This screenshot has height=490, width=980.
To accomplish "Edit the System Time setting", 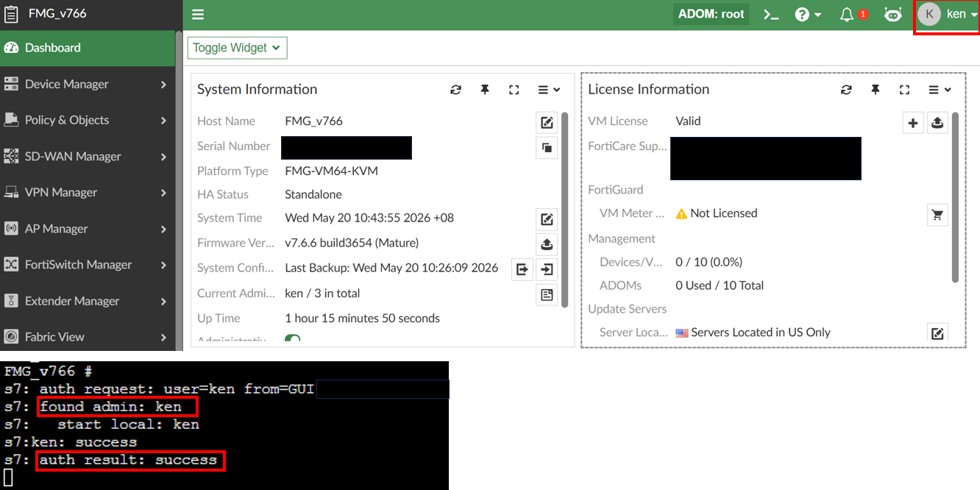I will click(x=547, y=219).
